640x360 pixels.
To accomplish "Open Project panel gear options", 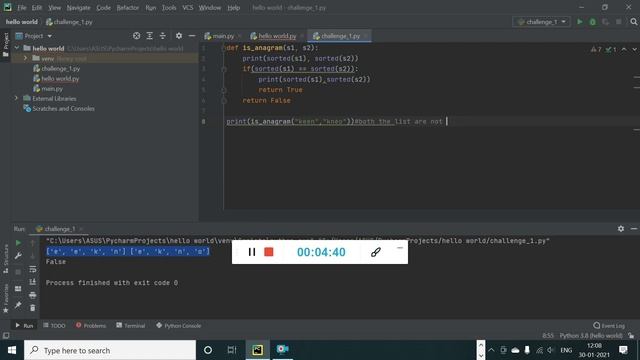I will (179, 36).
